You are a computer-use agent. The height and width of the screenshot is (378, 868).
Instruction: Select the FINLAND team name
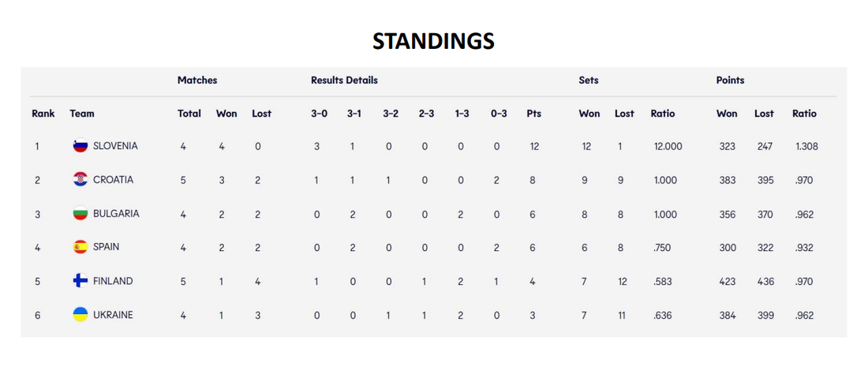click(x=113, y=281)
